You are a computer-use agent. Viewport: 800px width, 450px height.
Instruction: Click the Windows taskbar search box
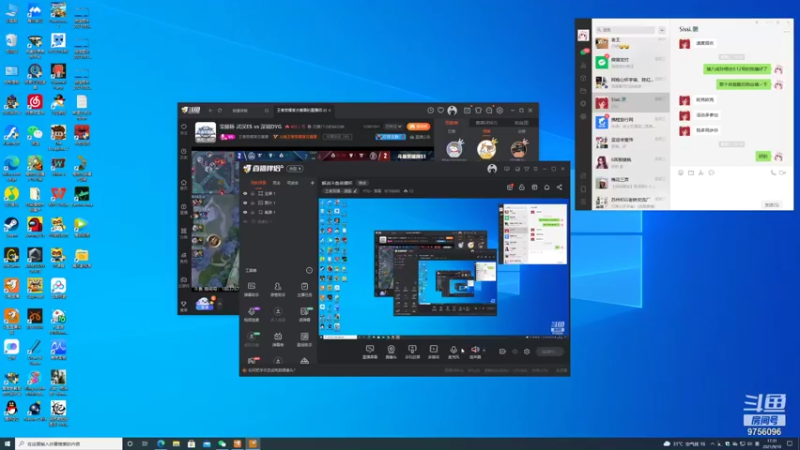[x=69, y=444]
